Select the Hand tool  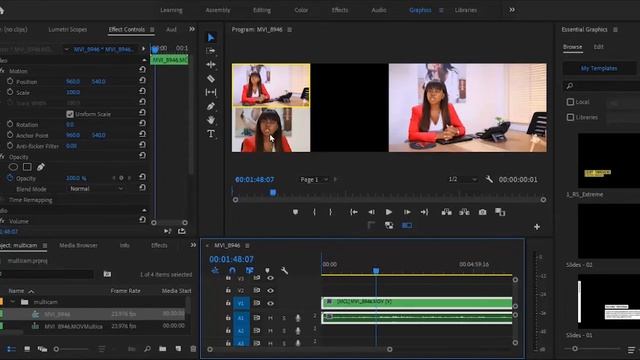pyautogui.click(x=211, y=120)
